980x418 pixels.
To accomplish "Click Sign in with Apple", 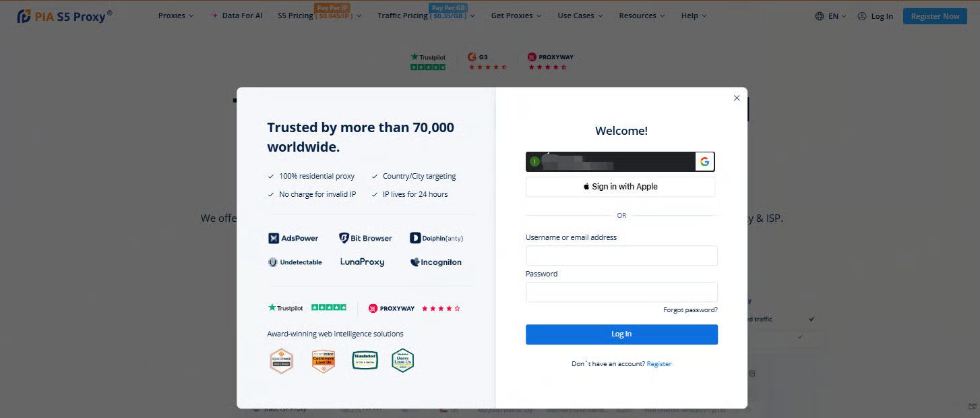I will pyautogui.click(x=620, y=187).
